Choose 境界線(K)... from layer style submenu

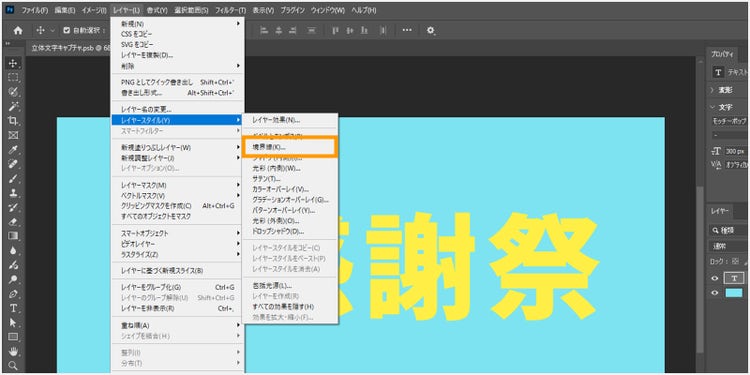(x=290, y=147)
